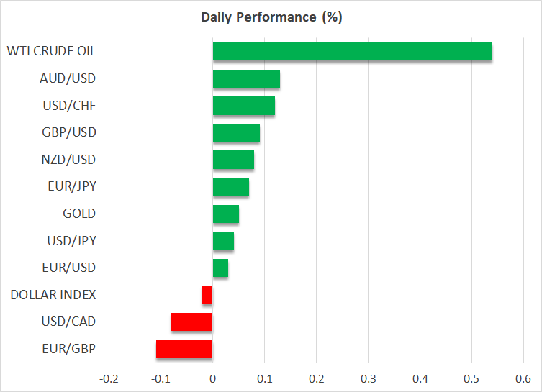Select the DOLLAR INDEX category label
This screenshot has width=542, height=392.
click(53, 295)
